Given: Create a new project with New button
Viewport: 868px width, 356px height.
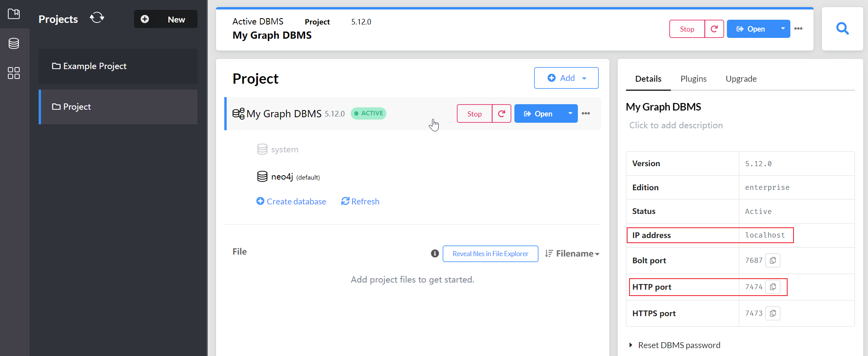Looking at the screenshot, I should click(166, 19).
